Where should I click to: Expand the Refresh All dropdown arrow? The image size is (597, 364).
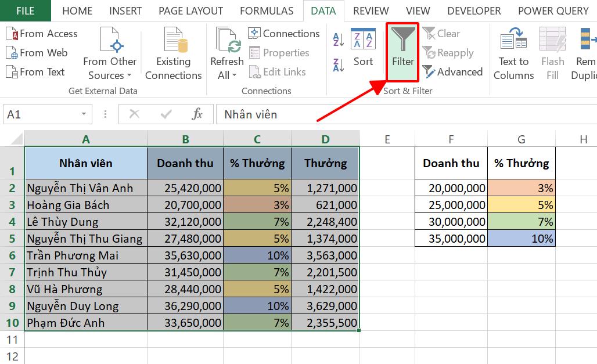pos(234,75)
